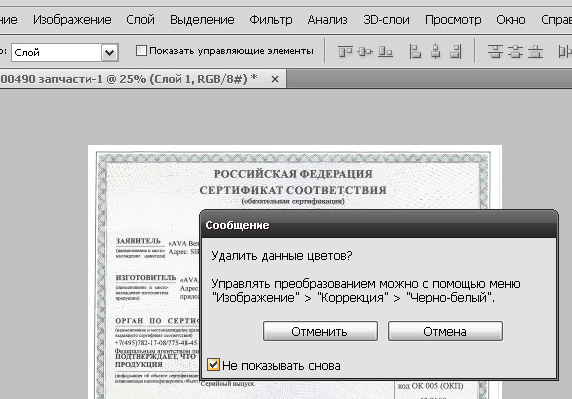
Task: Expand the Слой auto-select dropdown
Action: click(109, 53)
